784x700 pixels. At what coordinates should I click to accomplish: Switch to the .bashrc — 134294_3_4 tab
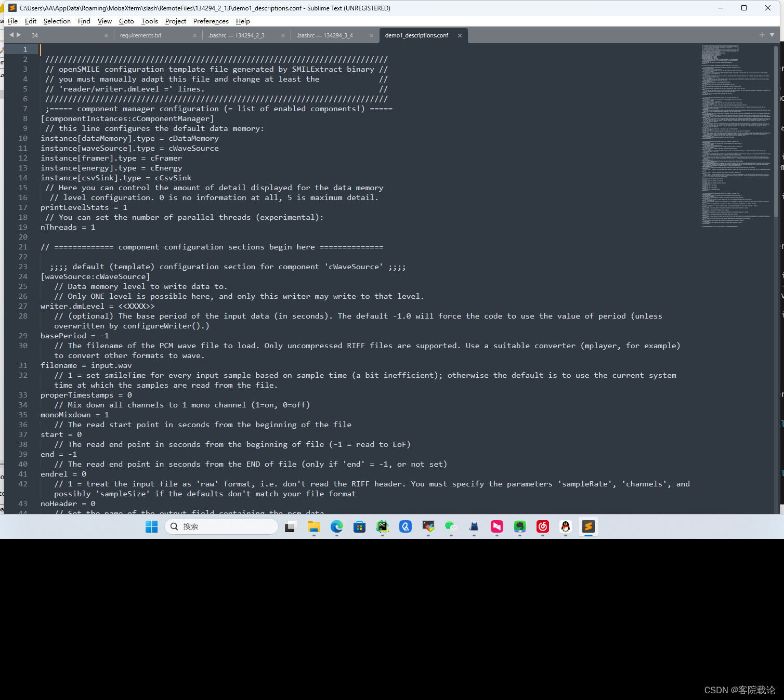click(324, 35)
